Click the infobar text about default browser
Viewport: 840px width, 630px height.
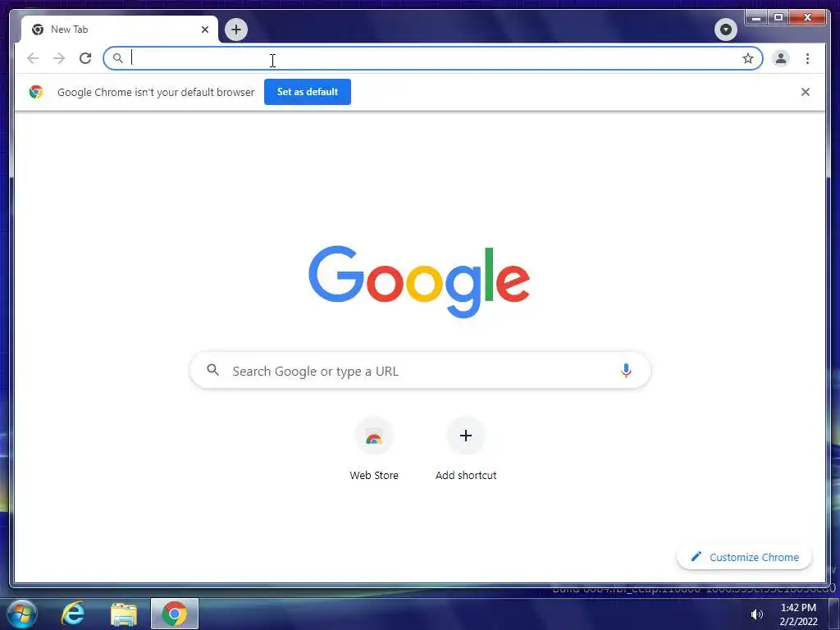tap(156, 92)
